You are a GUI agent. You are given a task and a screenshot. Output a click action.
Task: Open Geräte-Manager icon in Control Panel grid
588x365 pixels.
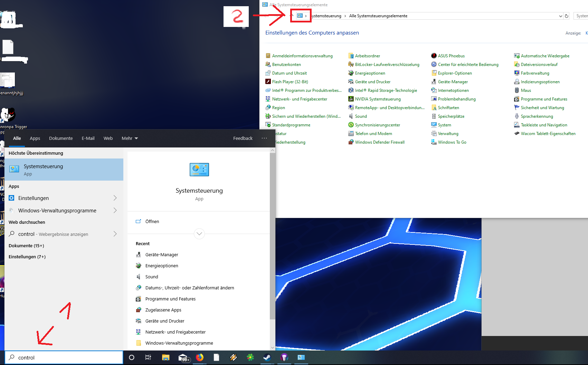tap(434, 82)
